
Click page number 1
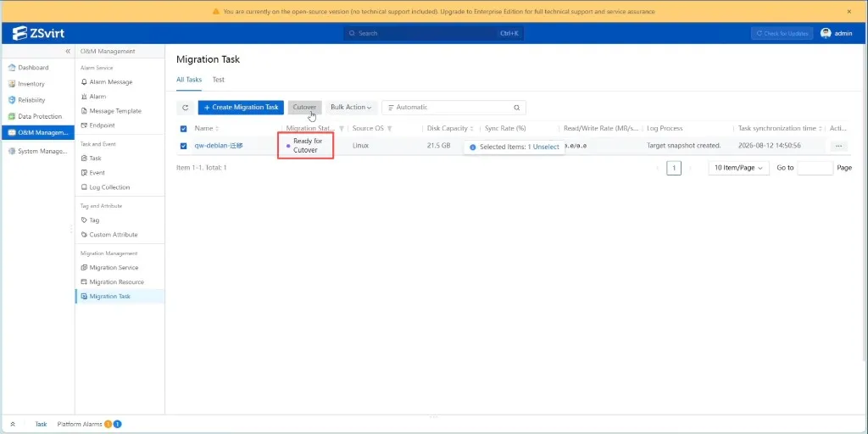tap(674, 168)
